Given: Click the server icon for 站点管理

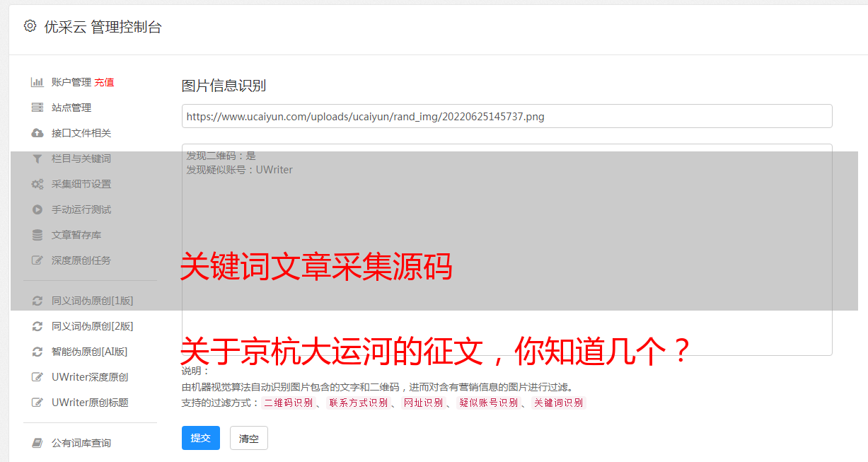Looking at the screenshot, I should (37, 108).
